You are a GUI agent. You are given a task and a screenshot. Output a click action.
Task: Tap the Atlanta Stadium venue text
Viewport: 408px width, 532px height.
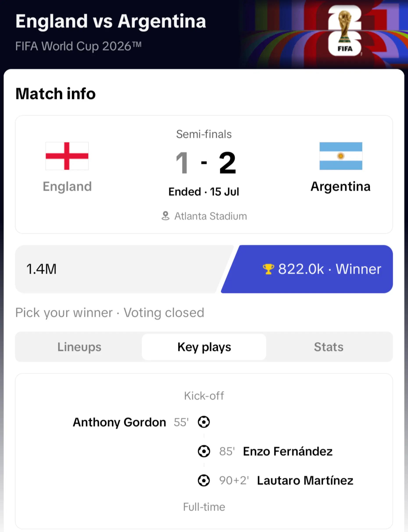(x=211, y=216)
